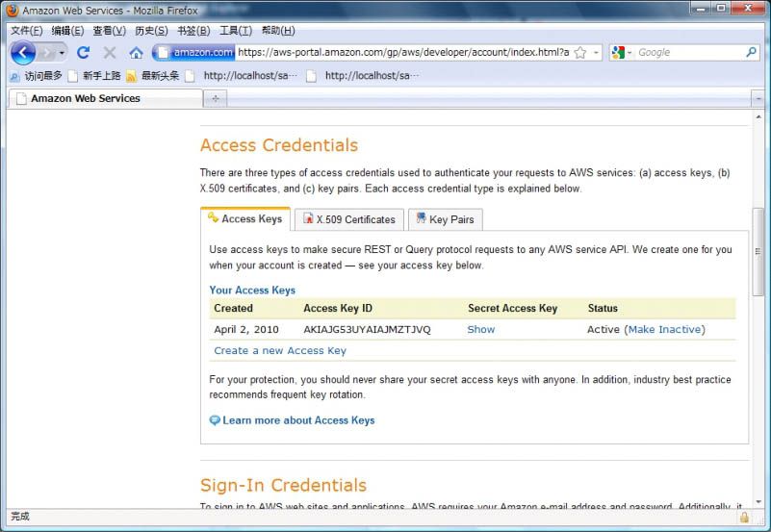Open the 最新头条 feed bookmark
Image resolution: width=771 pixels, height=532 pixels.
(153, 76)
